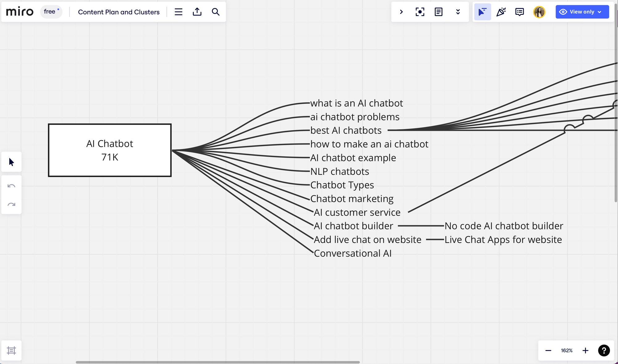
Task: Open the hamburger board menu
Action: coord(178,12)
